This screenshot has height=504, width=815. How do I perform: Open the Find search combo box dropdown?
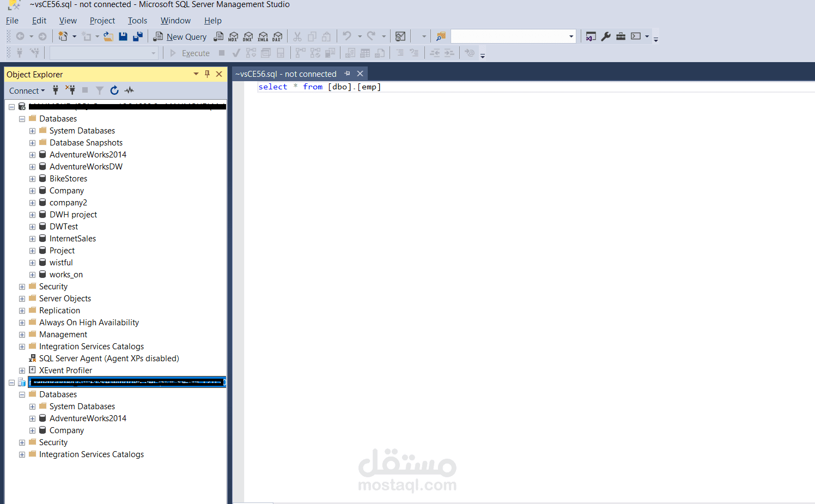point(571,37)
